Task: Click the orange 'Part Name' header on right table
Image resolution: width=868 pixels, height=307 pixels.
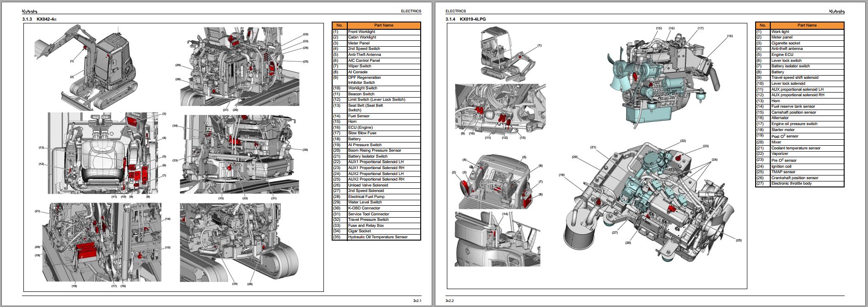Action: point(807,25)
